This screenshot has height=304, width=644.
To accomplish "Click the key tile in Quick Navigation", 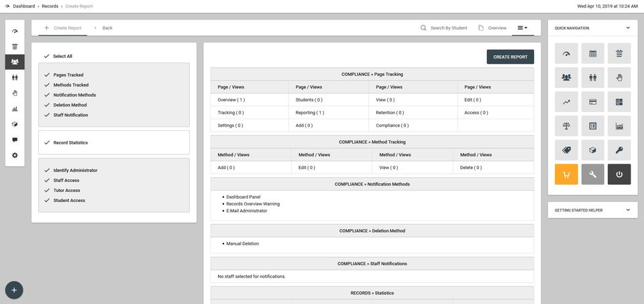I will (x=619, y=150).
